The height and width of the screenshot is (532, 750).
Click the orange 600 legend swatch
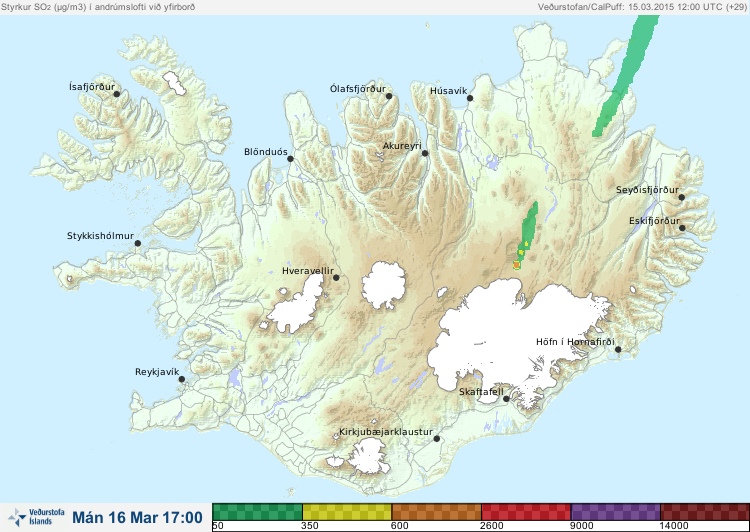(x=437, y=512)
